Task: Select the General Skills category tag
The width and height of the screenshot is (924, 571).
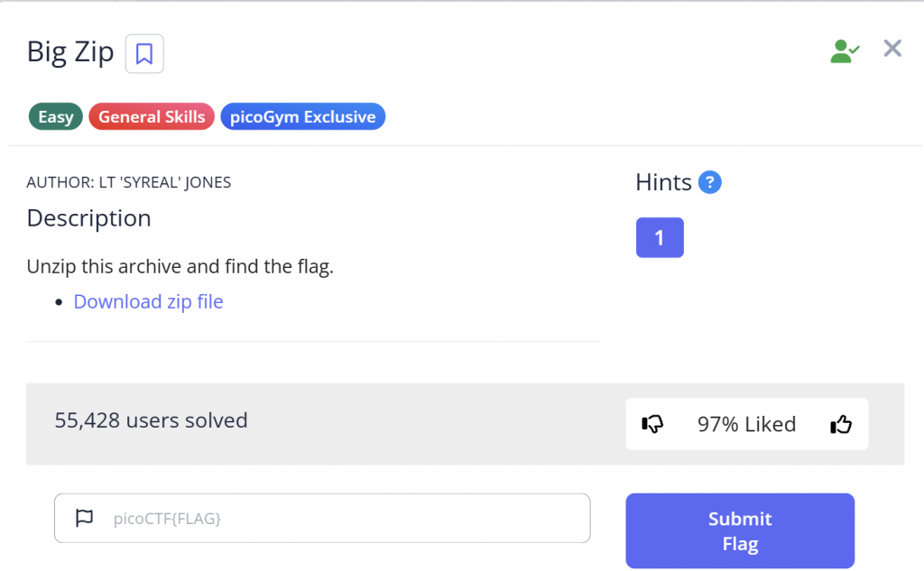Action: click(x=152, y=117)
